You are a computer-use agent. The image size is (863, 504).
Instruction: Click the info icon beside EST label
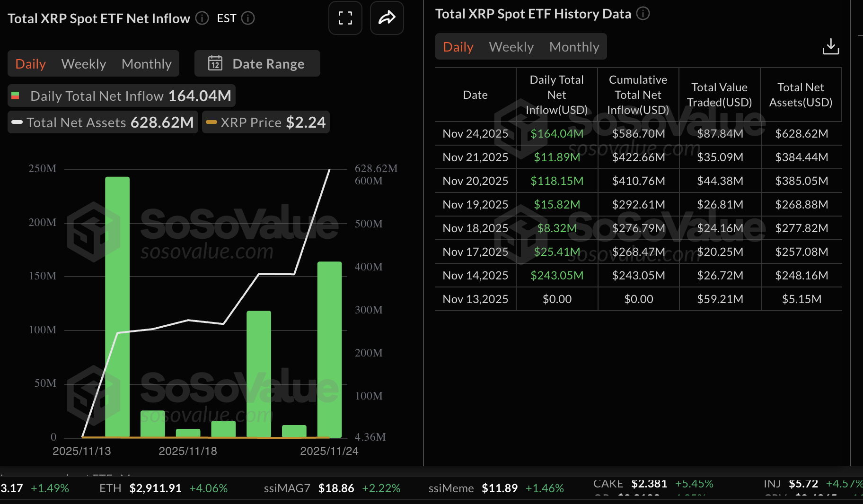click(248, 18)
